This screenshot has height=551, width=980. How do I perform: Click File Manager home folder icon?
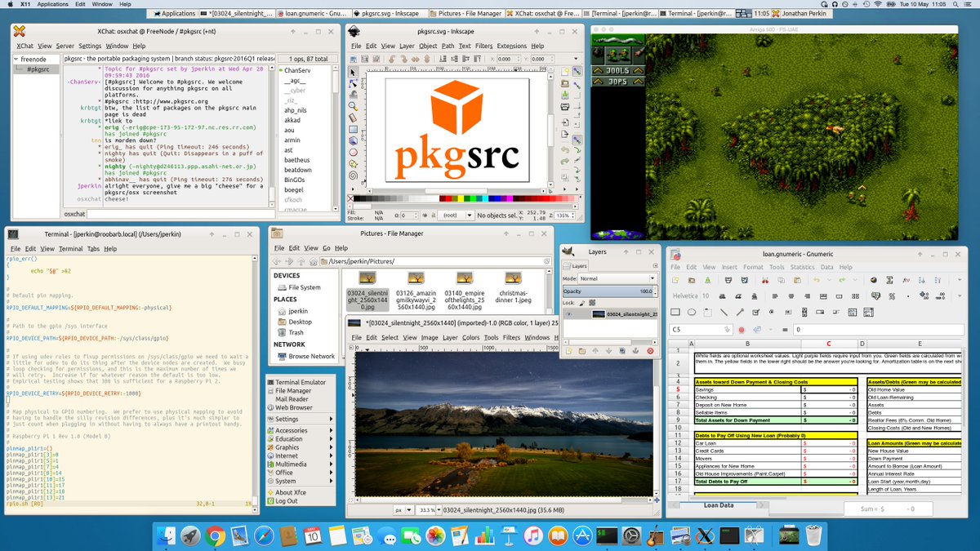(315, 261)
